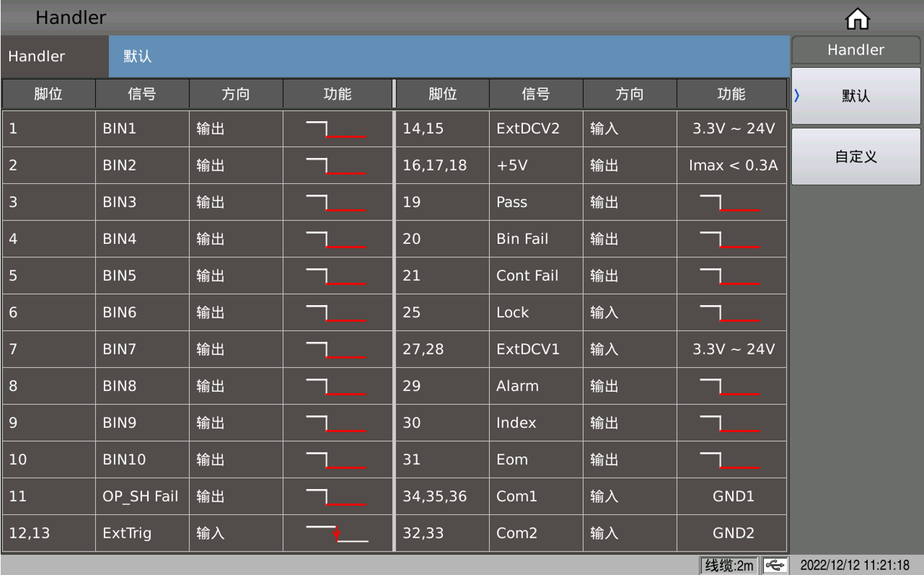The width and height of the screenshot is (924, 575).
Task: Click the ExtTrig trigger waveform icon
Action: (x=336, y=533)
